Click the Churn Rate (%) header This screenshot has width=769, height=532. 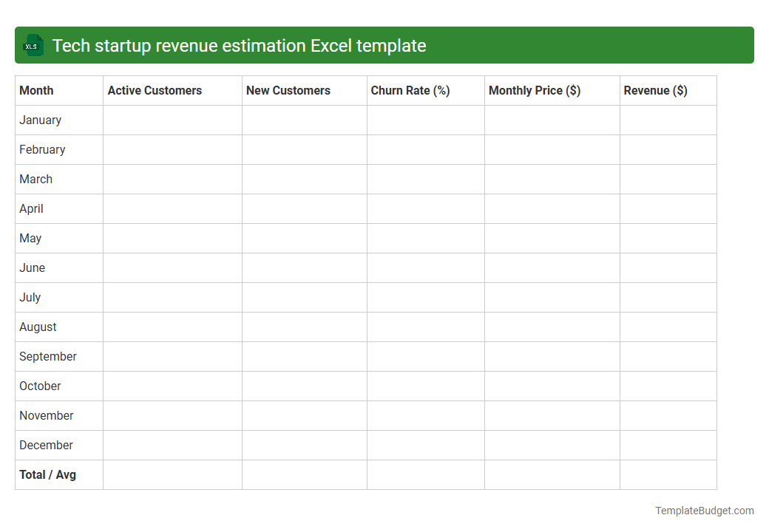[x=411, y=90]
